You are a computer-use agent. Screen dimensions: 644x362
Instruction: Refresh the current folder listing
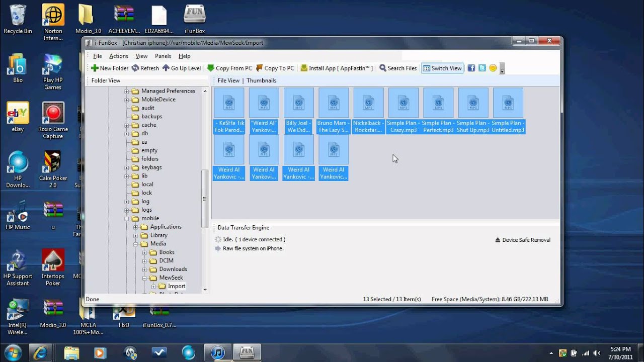click(x=145, y=68)
